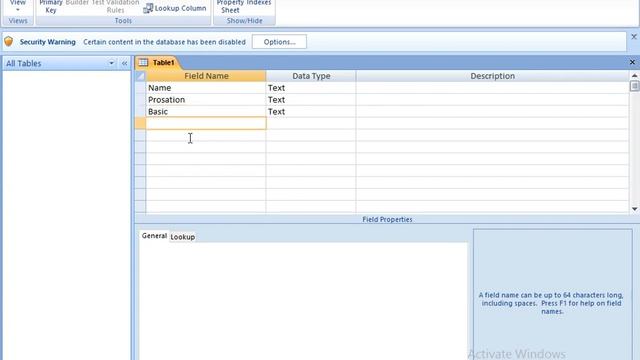This screenshot has height=360, width=640.
Task: Select the Name field cell
Action: coord(206,88)
